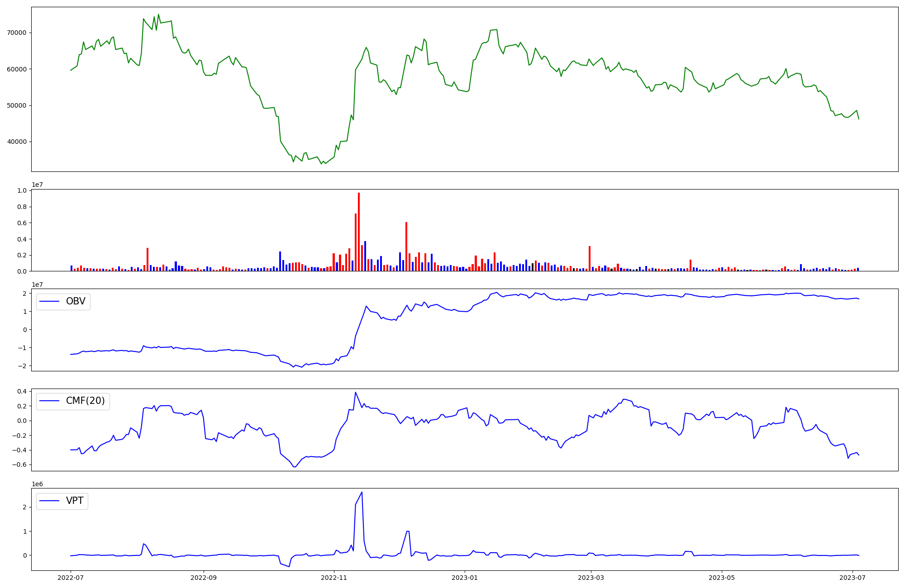
Task: Click the 1e6 exponent above the VPT chart
Action: (x=37, y=484)
